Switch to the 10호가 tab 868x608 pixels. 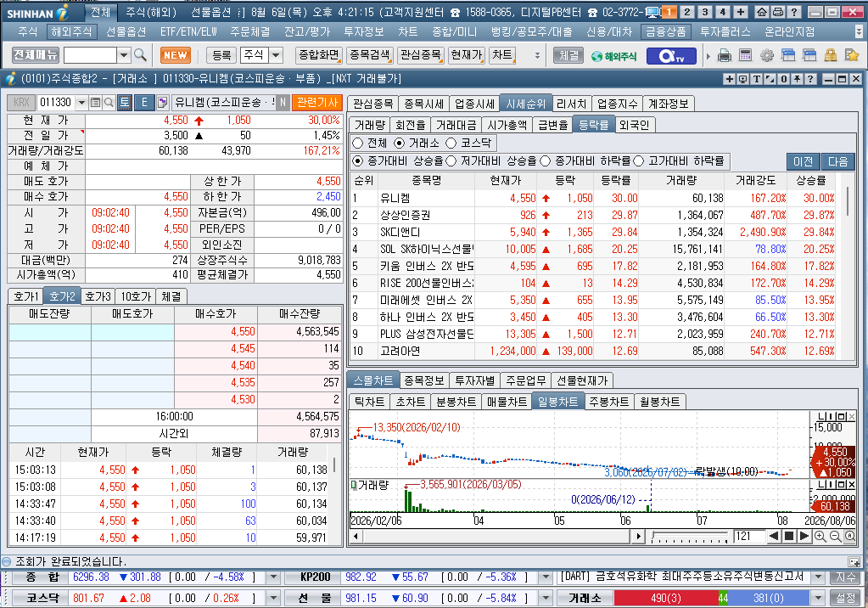pos(136,296)
